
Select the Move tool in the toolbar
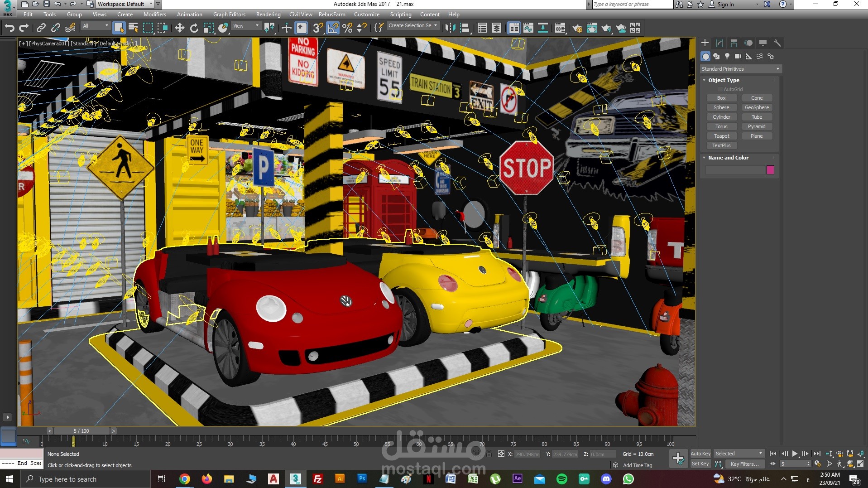pos(180,28)
